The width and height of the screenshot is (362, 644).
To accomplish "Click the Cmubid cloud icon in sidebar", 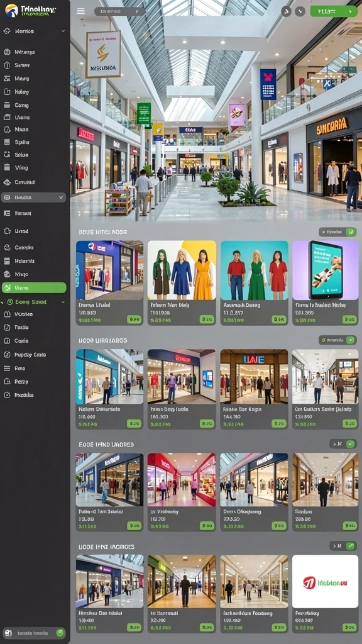I will (6, 182).
